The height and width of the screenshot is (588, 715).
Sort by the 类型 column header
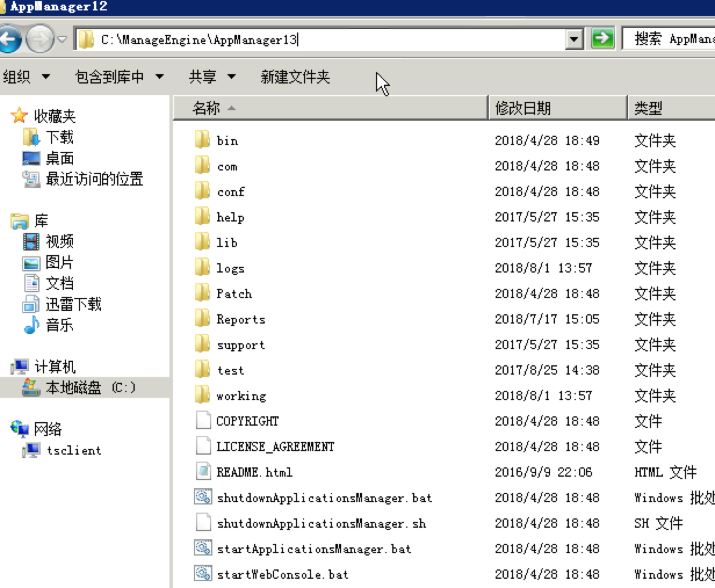(671, 108)
